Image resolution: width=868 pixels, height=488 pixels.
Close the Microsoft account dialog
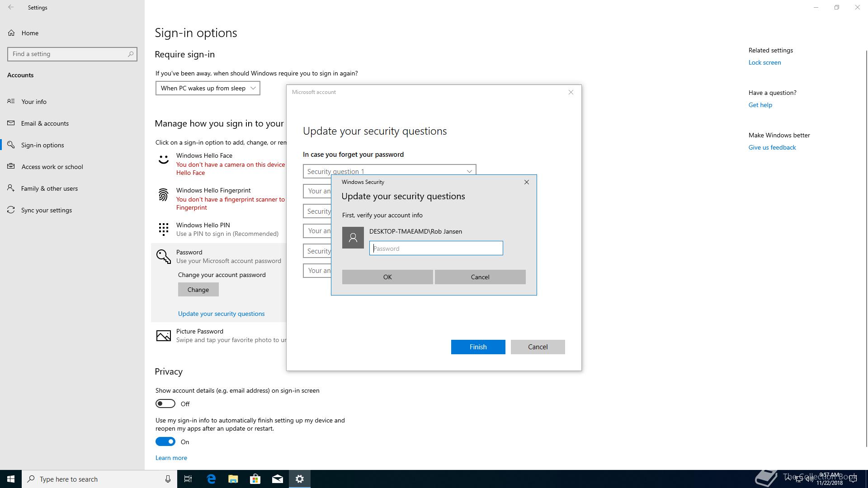[571, 92]
